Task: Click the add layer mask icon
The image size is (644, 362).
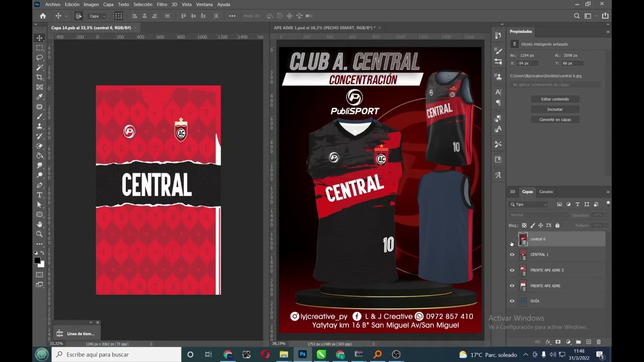Action: click(558, 342)
